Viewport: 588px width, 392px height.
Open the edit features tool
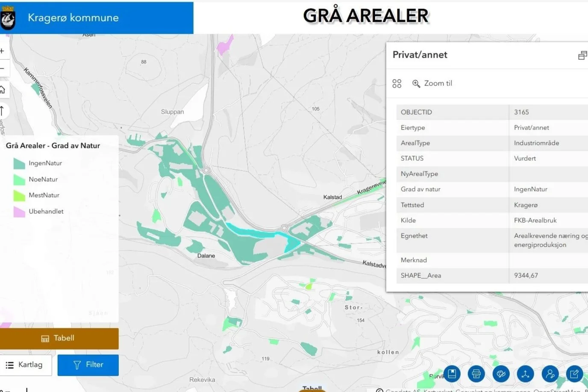[574, 374]
